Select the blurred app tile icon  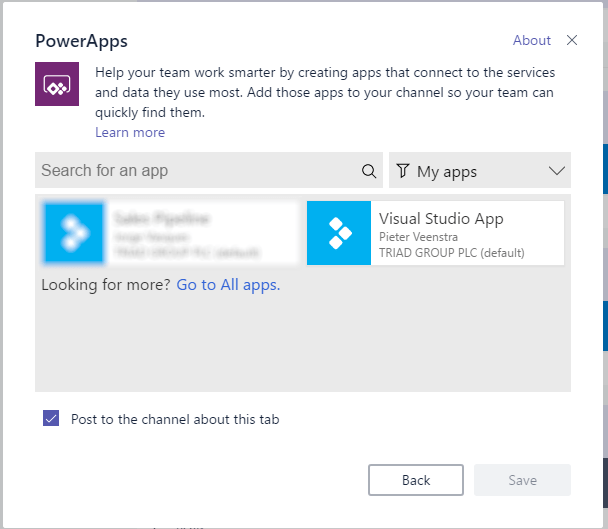click(x=74, y=233)
